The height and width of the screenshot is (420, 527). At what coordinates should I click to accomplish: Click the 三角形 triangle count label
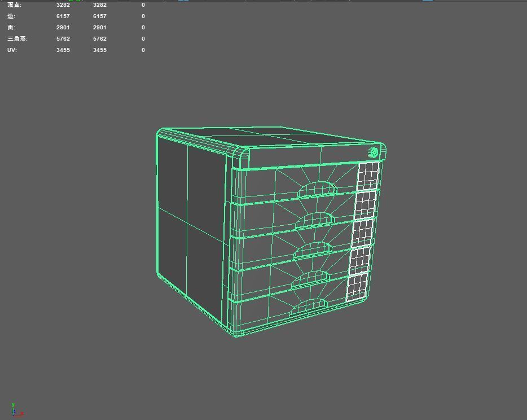(x=17, y=39)
